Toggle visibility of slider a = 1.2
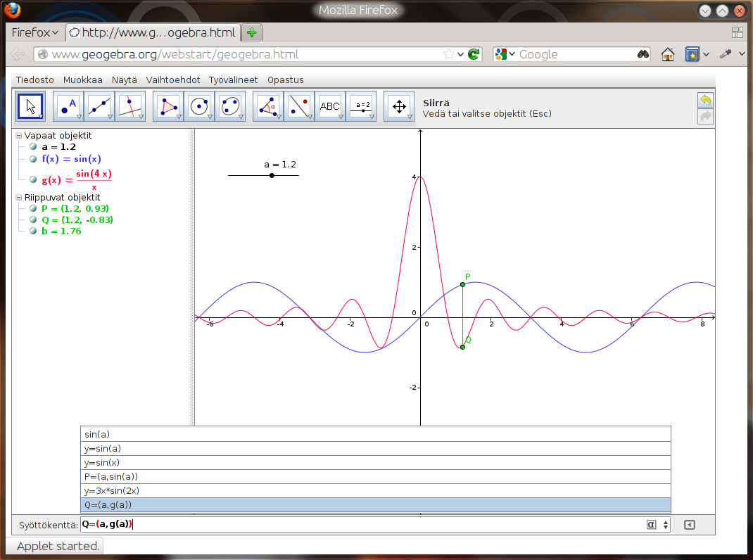Image resolution: width=753 pixels, height=560 pixels. click(x=33, y=146)
